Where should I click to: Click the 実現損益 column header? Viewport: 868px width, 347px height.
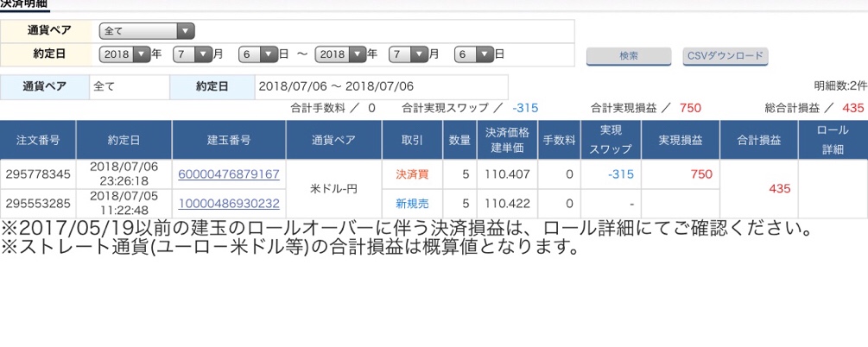click(x=680, y=139)
